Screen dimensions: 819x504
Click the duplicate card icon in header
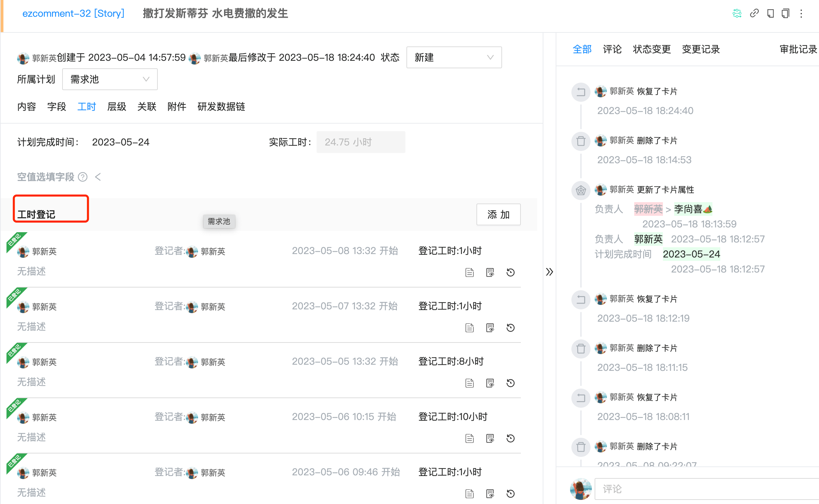[786, 14]
